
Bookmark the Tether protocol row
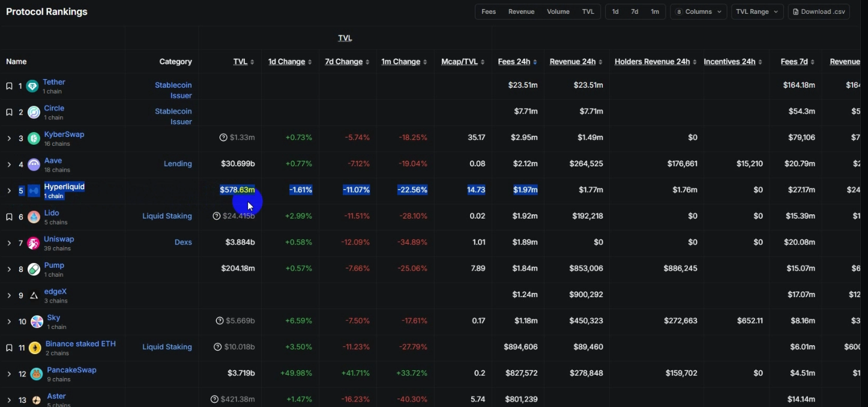9,86
